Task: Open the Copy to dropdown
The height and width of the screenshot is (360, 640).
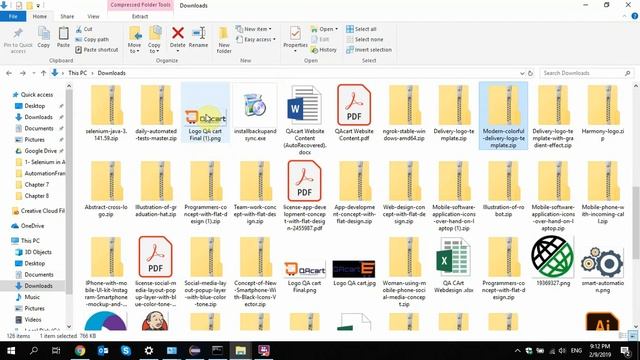Action: [154, 40]
